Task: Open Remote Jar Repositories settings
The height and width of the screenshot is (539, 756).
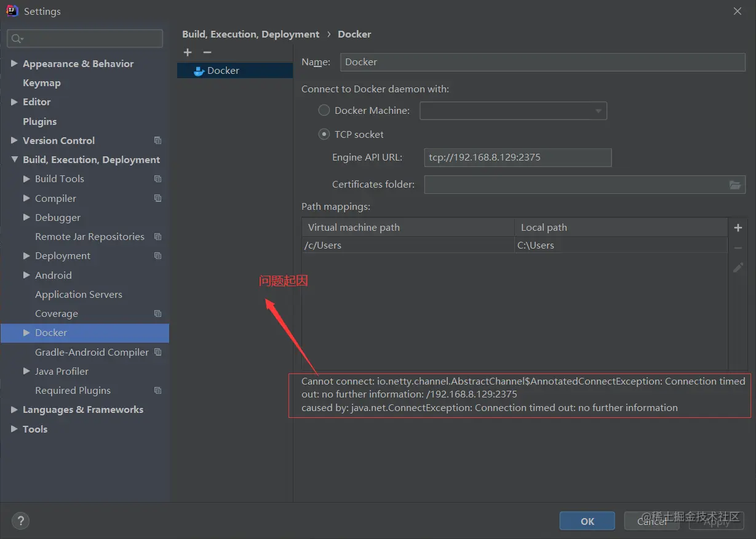Action: click(x=90, y=236)
